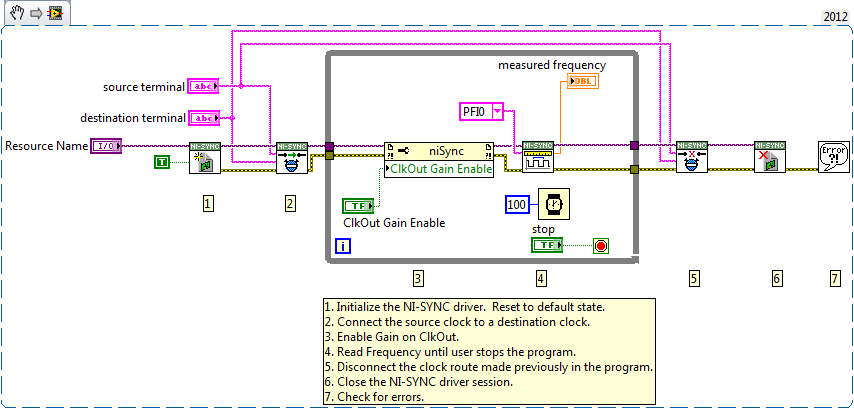Image resolution: width=854 pixels, height=409 pixels.
Task: Click the arrow icon in snippet header
Action: point(36,14)
